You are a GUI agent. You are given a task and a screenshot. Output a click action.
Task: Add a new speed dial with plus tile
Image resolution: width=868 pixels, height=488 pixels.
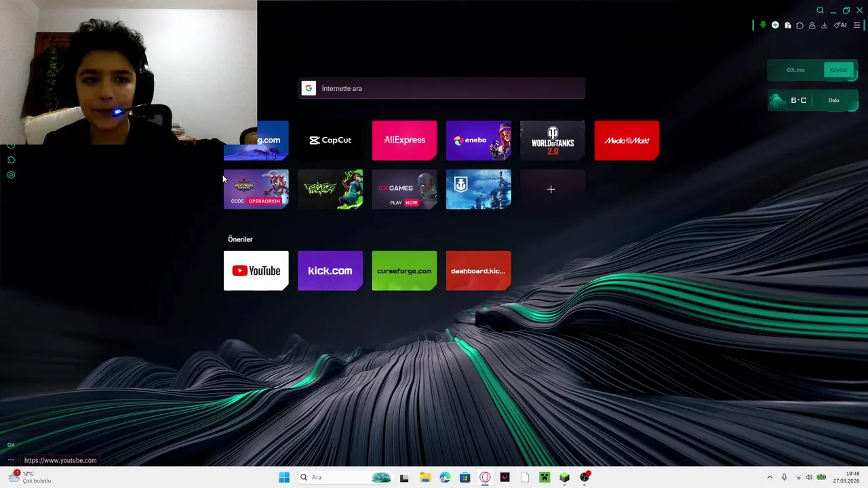(553, 189)
